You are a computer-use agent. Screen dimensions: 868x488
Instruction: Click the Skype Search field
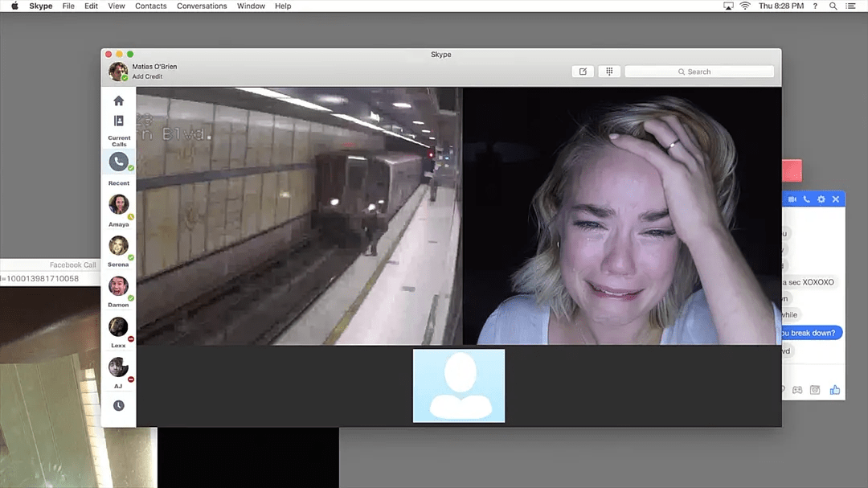(x=699, y=72)
